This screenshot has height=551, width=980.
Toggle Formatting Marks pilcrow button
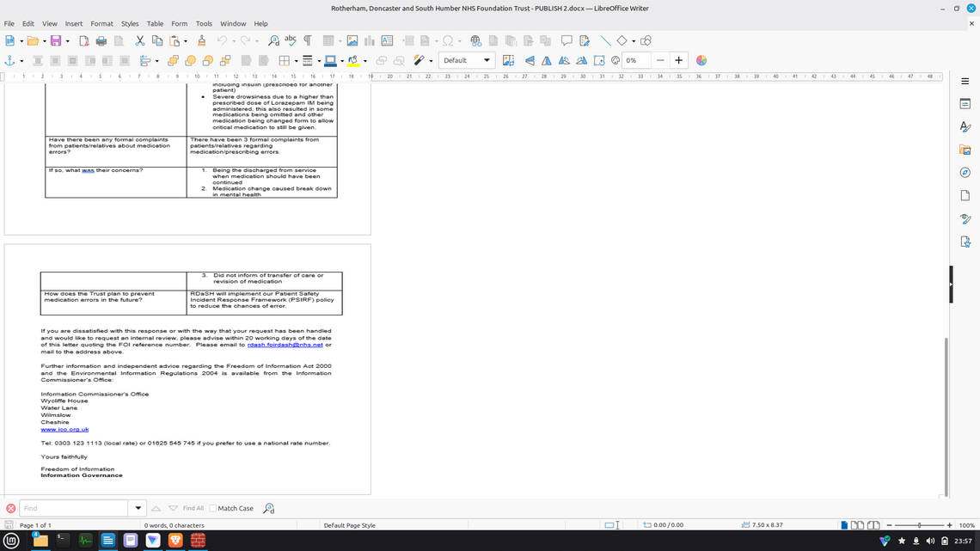(307, 40)
